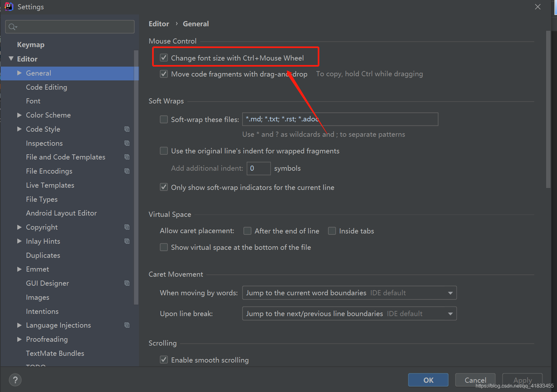Click Editor in the breadcrumb
The image size is (557, 392).
pyautogui.click(x=159, y=24)
